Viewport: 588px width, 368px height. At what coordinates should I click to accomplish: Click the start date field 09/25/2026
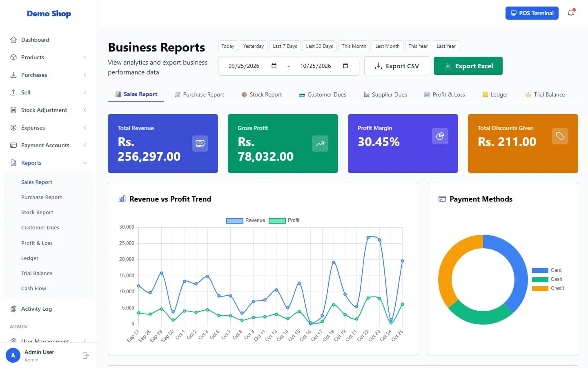click(252, 66)
